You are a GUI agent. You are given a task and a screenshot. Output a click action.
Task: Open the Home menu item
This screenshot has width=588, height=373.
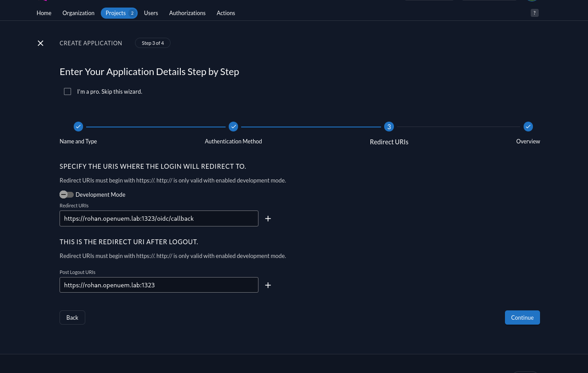[44, 13]
